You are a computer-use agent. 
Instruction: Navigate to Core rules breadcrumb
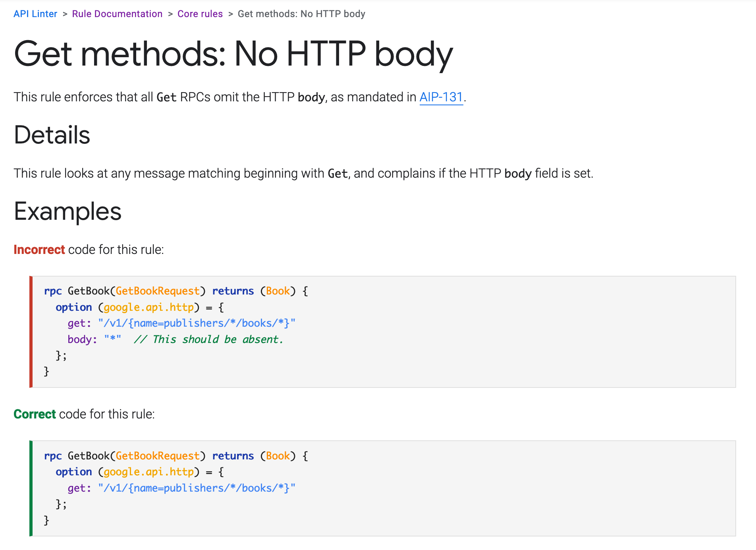coord(200,14)
